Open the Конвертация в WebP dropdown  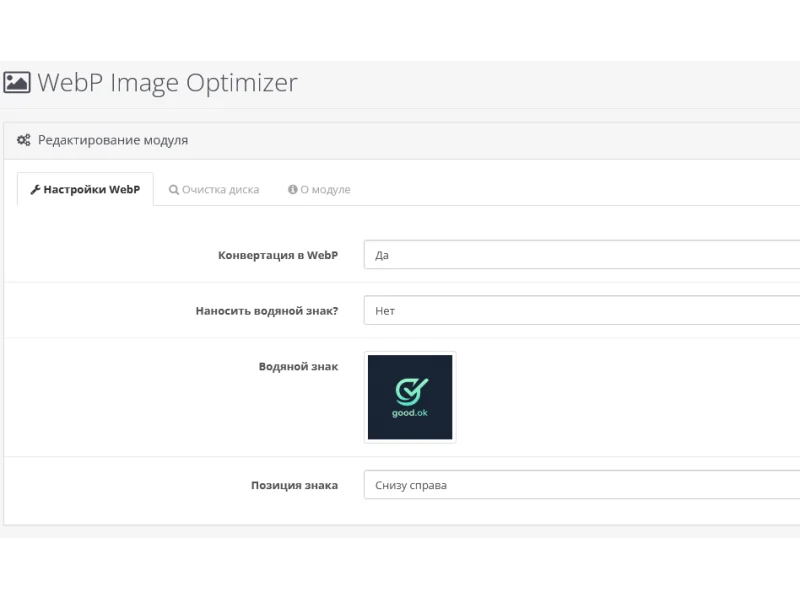click(x=582, y=255)
